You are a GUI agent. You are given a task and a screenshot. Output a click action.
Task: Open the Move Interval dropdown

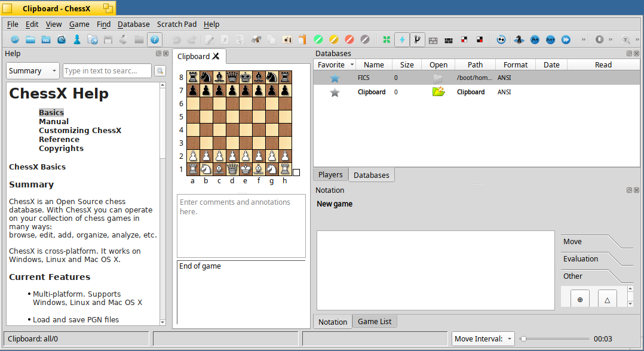(x=483, y=338)
